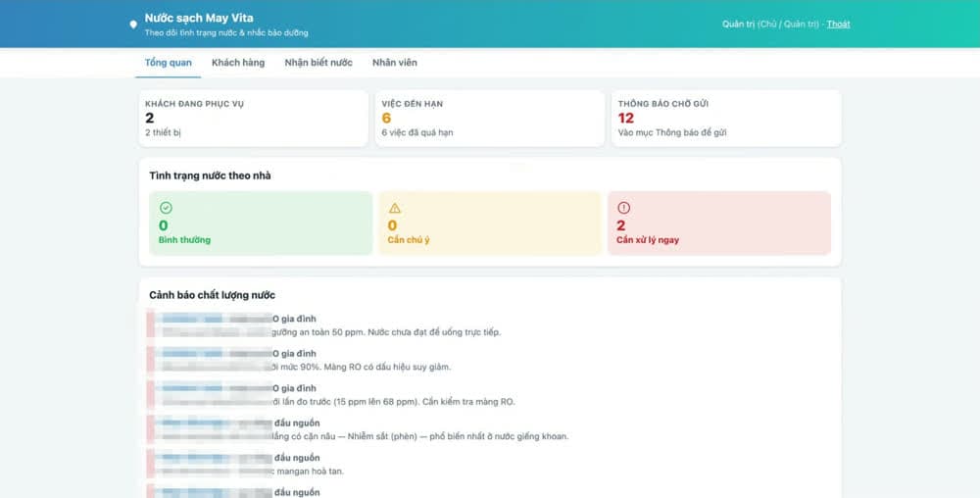Select the red Cần xử lý ngay panel
This screenshot has height=498, width=980.
click(719, 224)
